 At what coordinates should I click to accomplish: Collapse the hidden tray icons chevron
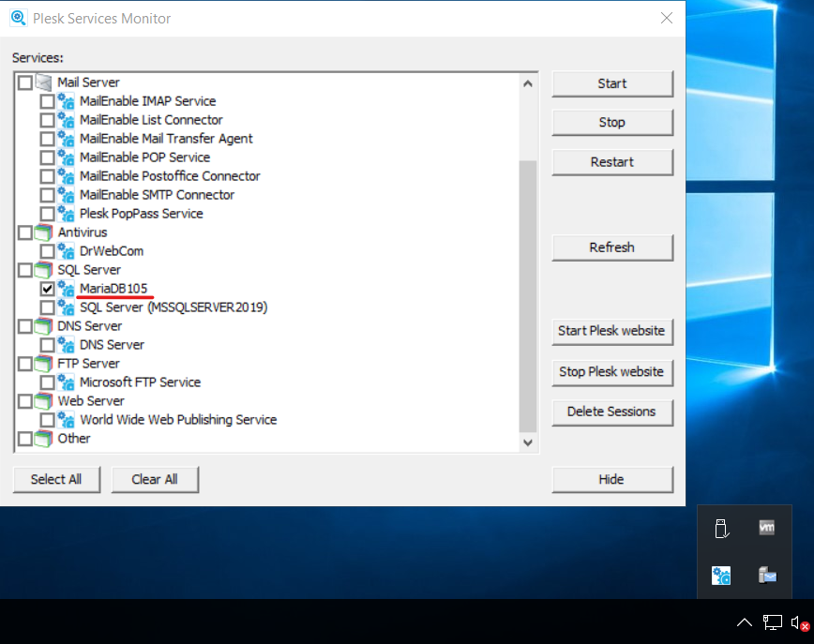tap(744, 622)
